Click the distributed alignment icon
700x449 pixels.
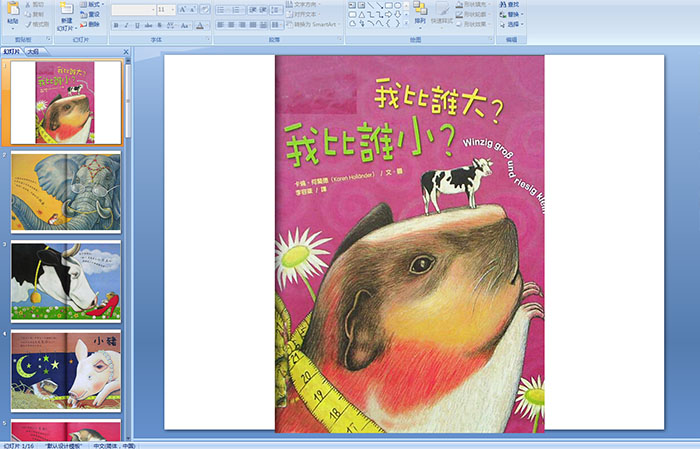point(263,25)
